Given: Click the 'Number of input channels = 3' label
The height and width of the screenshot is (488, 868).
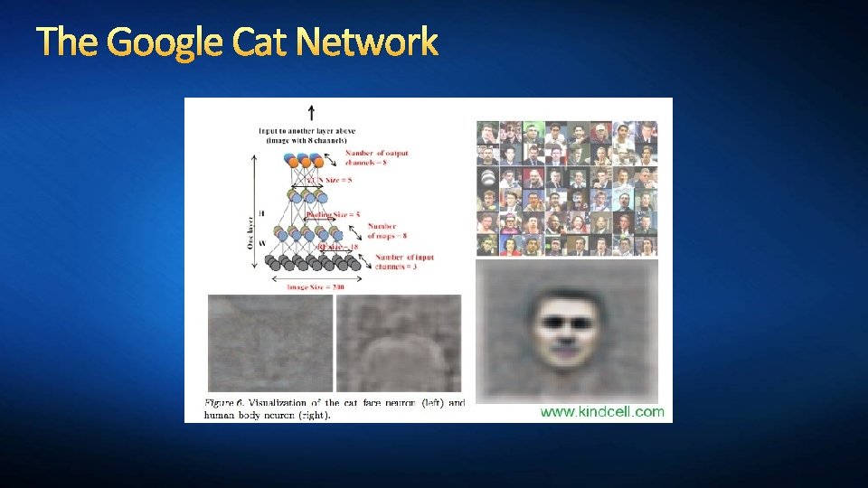Looking at the screenshot, I should 405,262.
